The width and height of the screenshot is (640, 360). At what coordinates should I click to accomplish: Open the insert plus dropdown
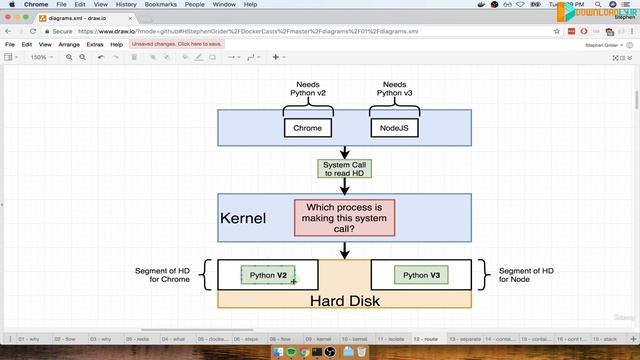coord(278,58)
